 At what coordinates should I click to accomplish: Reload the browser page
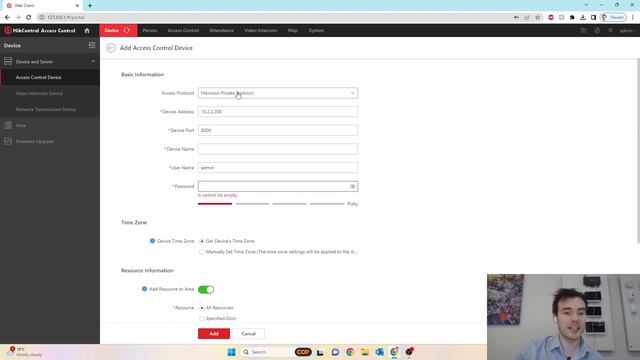point(28,17)
